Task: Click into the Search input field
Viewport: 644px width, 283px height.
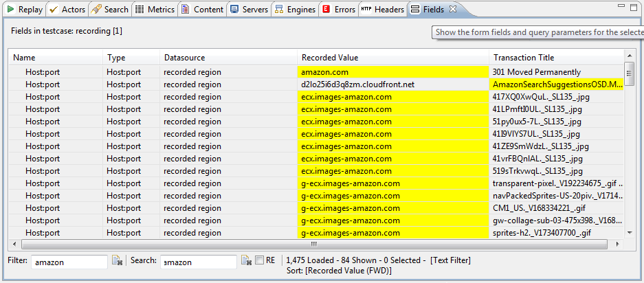Action: click(199, 262)
